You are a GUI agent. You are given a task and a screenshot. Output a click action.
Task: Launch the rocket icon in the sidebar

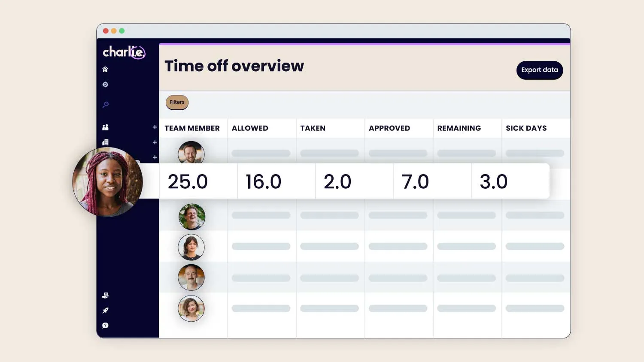(105, 311)
